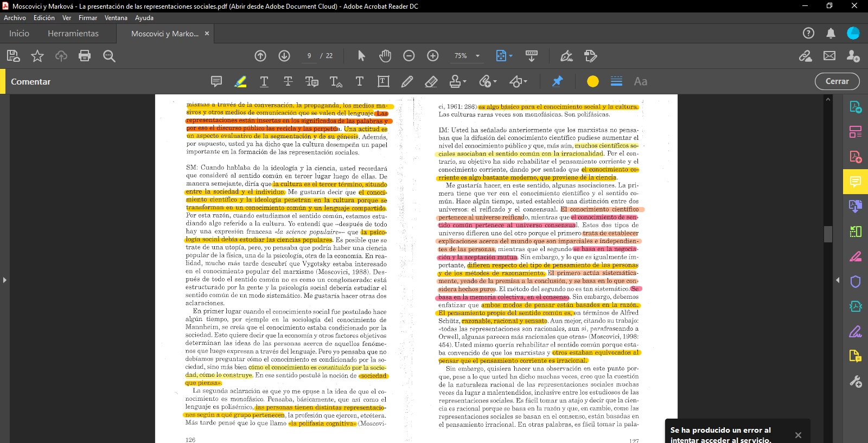Toggle keep tool selected pin
The height and width of the screenshot is (443, 868).
click(557, 81)
